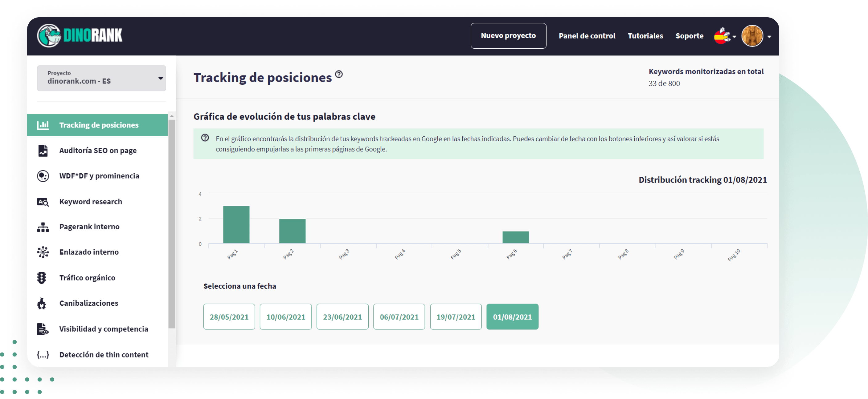Screen dimensions: 868x399
Task: Click the Pagerank interno hierarchy icon
Action: (x=43, y=227)
